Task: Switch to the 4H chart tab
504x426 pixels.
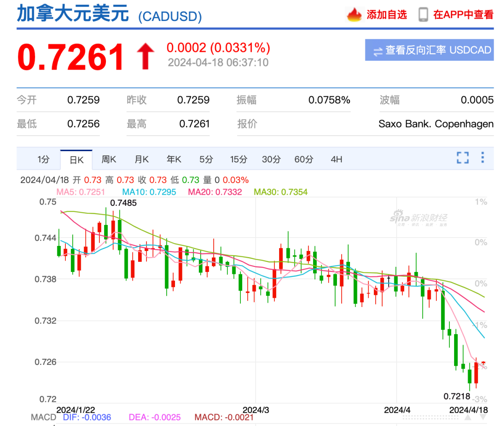Action: coord(336,160)
